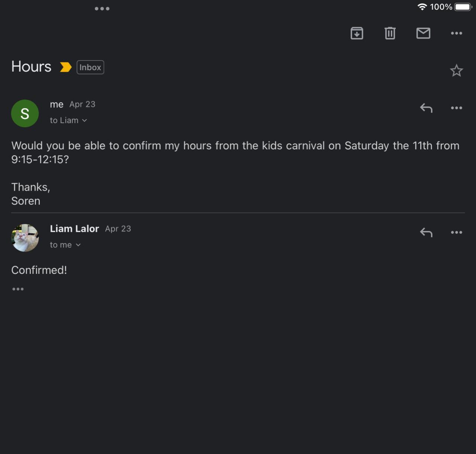Viewport: 476px width, 454px height.
Task: Archive this Hours email thread
Action: 357,33
